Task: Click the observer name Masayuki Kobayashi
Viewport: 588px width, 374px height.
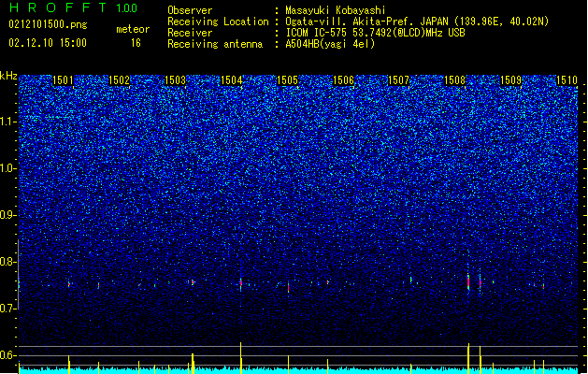Action: (x=336, y=10)
